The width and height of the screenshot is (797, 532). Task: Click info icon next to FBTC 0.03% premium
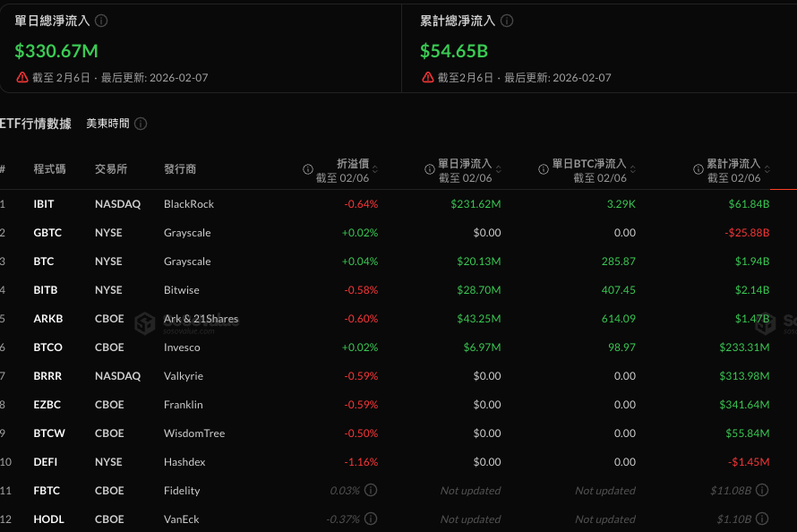(371, 490)
